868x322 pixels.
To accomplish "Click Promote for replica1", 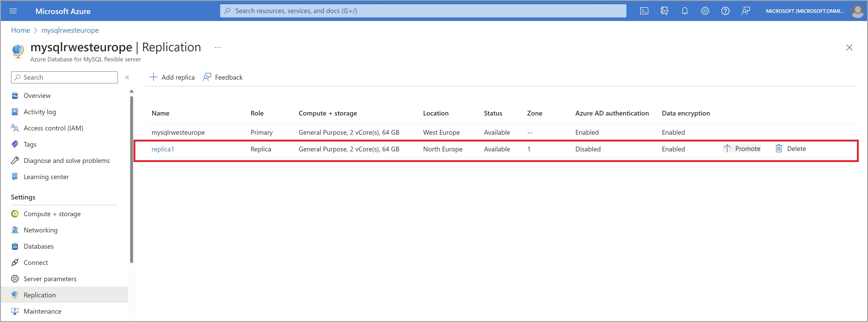I will pos(742,149).
